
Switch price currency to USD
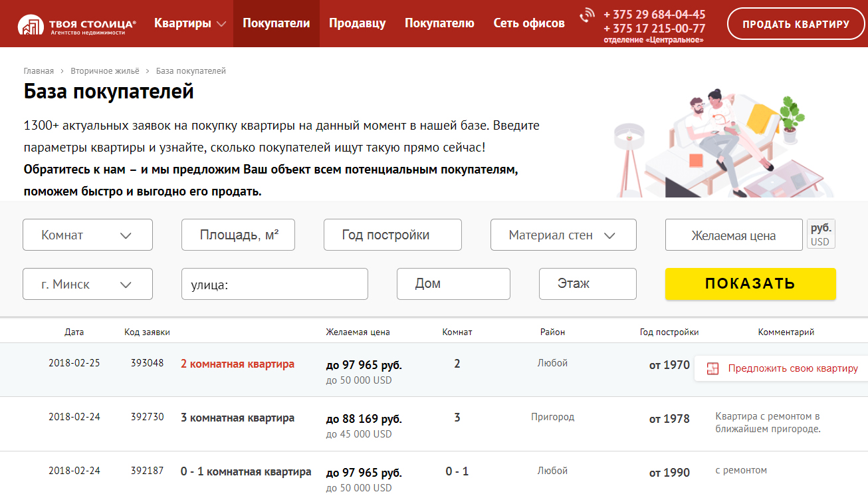(820, 241)
